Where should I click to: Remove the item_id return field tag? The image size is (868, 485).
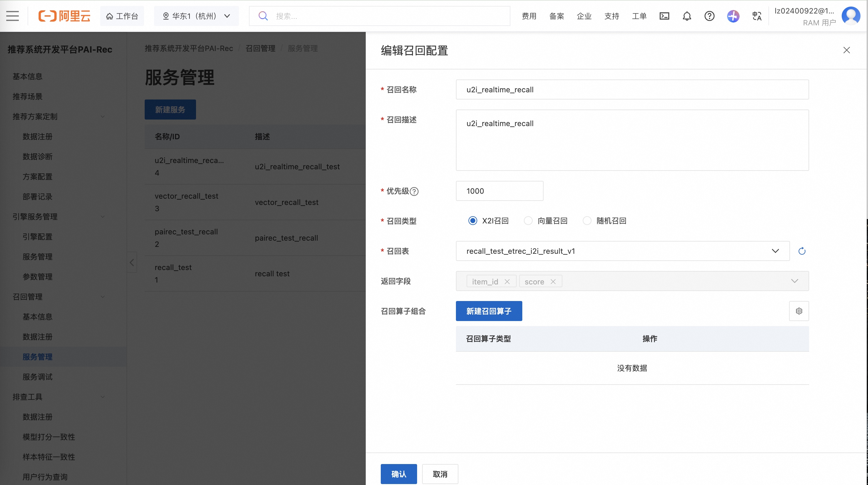click(x=507, y=282)
